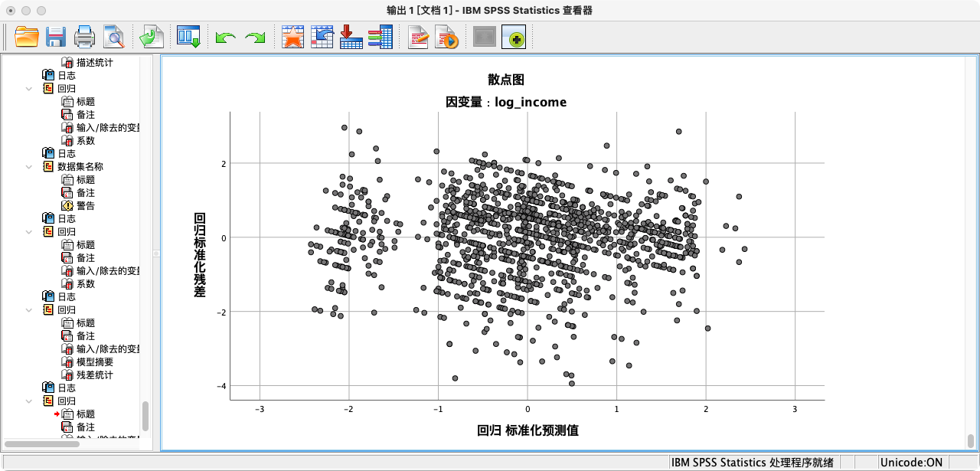The height and width of the screenshot is (471, 980).
Task: Select 日志 directly above 数据集名称
Action: click(67, 153)
